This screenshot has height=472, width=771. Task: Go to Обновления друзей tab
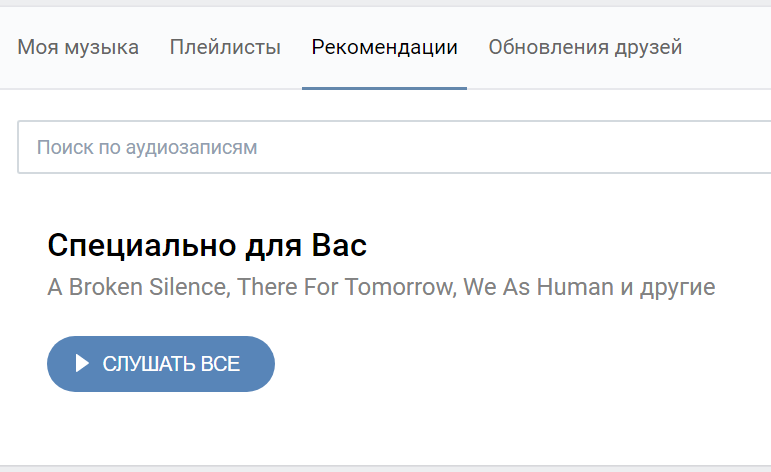pyautogui.click(x=585, y=47)
